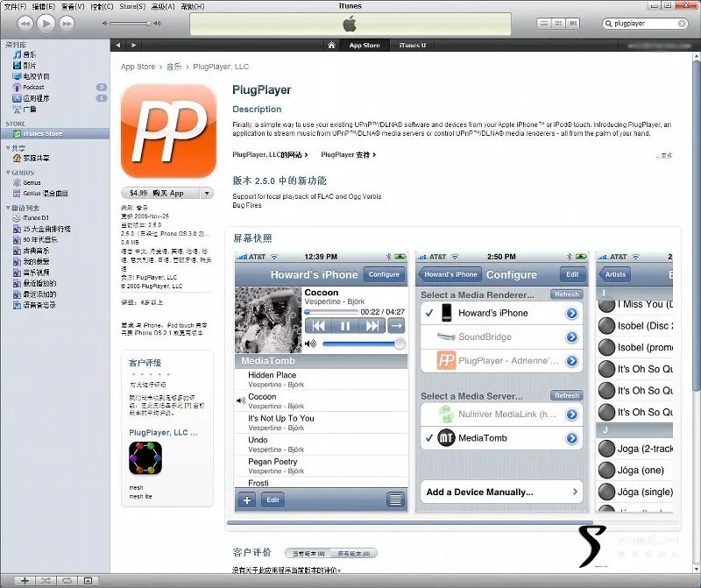701x588 pixels.
Task: Open the 最近播放的 playlist
Action: tap(39, 284)
